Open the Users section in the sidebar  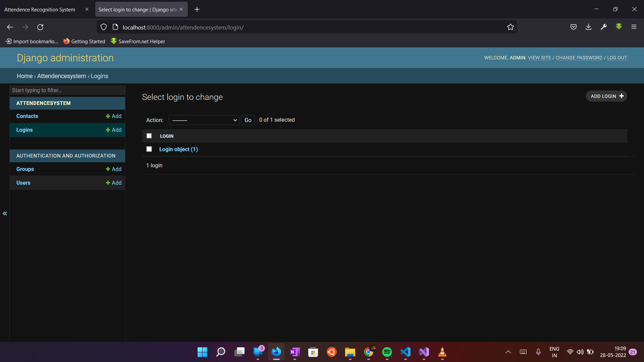click(23, 183)
